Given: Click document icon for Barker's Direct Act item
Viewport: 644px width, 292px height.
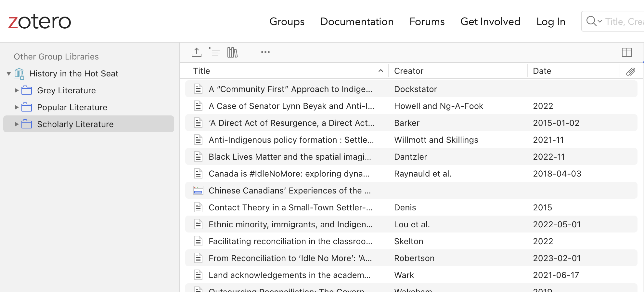Looking at the screenshot, I should pyautogui.click(x=198, y=123).
